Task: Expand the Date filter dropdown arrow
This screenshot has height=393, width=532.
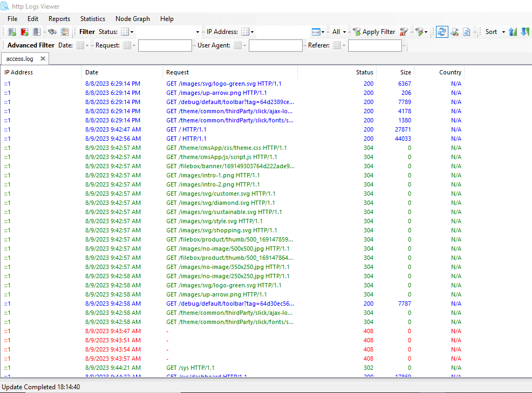Action: click(x=87, y=45)
